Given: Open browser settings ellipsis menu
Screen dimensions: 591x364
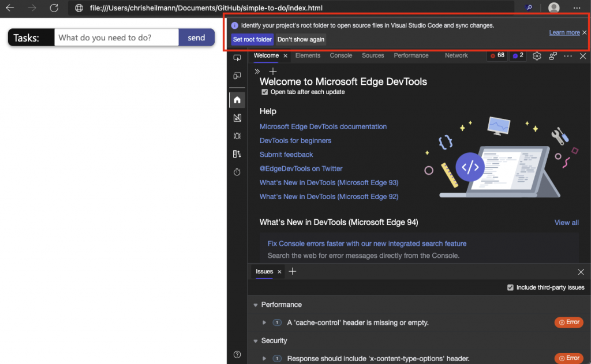Looking at the screenshot, I should tap(577, 7).
